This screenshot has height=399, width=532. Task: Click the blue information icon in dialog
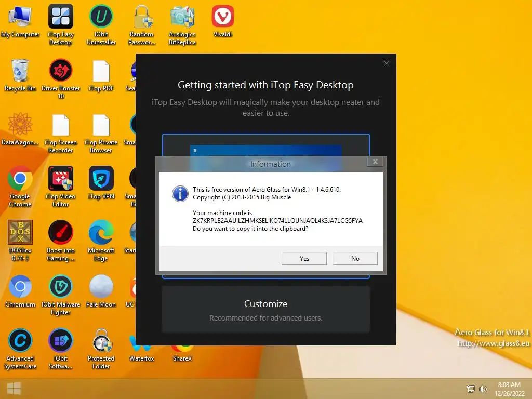[180, 194]
